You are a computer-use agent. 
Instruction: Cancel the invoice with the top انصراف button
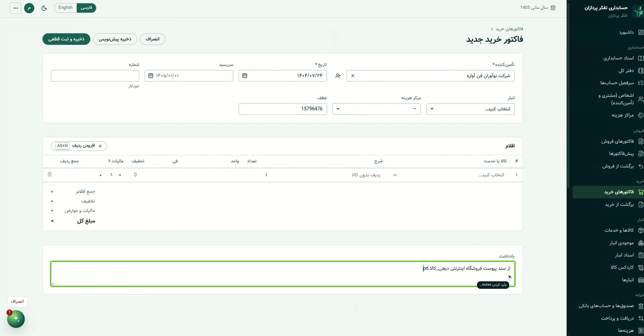(x=153, y=39)
